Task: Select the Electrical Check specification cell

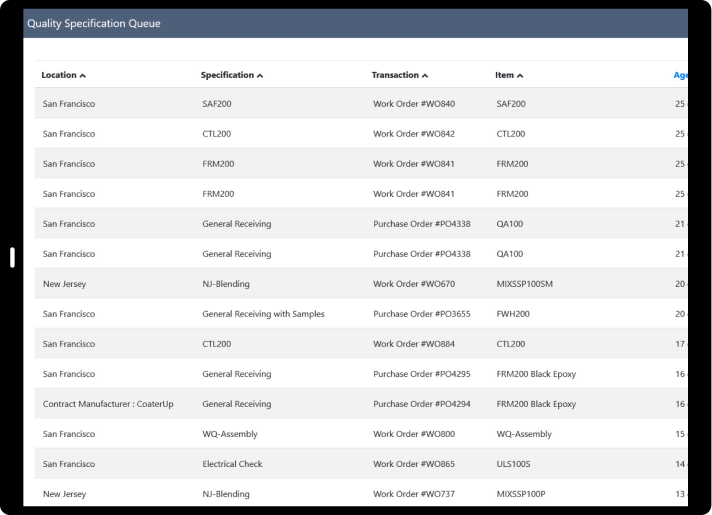Action: point(232,464)
